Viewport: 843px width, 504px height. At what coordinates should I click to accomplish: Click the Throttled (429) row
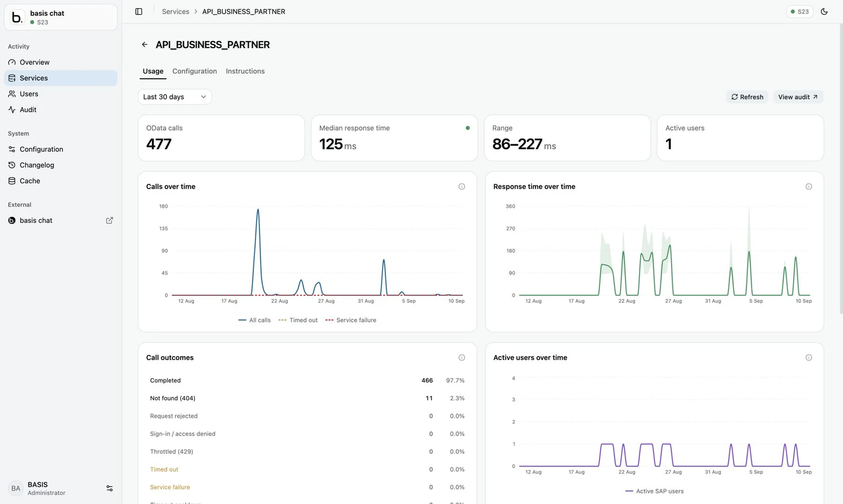click(307, 452)
